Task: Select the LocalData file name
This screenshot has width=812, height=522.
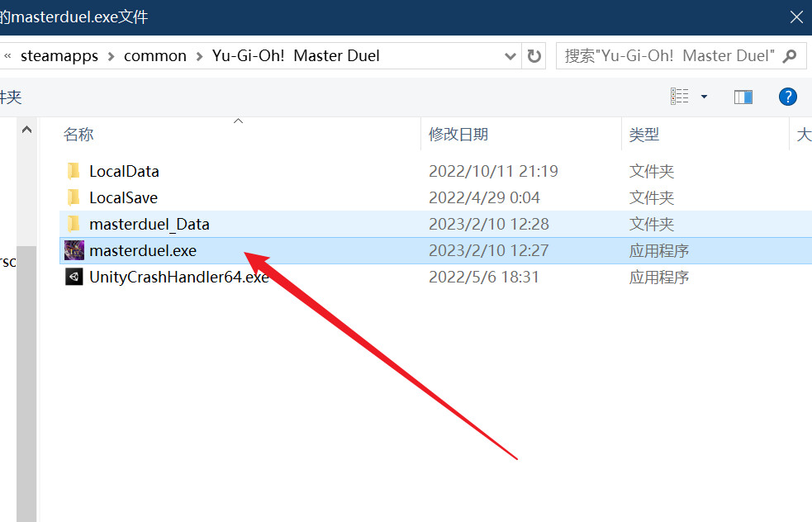Action: (x=124, y=171)
